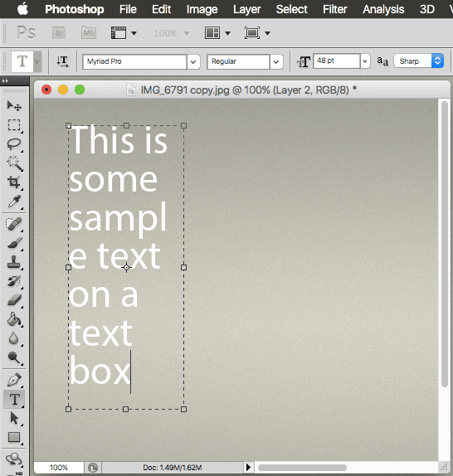Viewport: 453px width, 476px height.
Task: Select the Crop tool
Action: [x=14, y=182]
